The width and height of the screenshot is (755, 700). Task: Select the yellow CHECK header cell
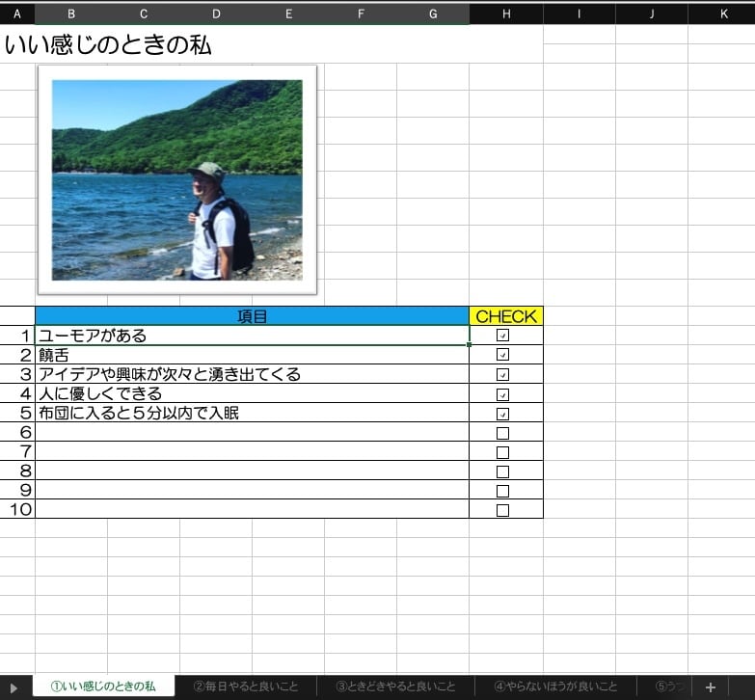pyautogui.click(x=506, y=316)
